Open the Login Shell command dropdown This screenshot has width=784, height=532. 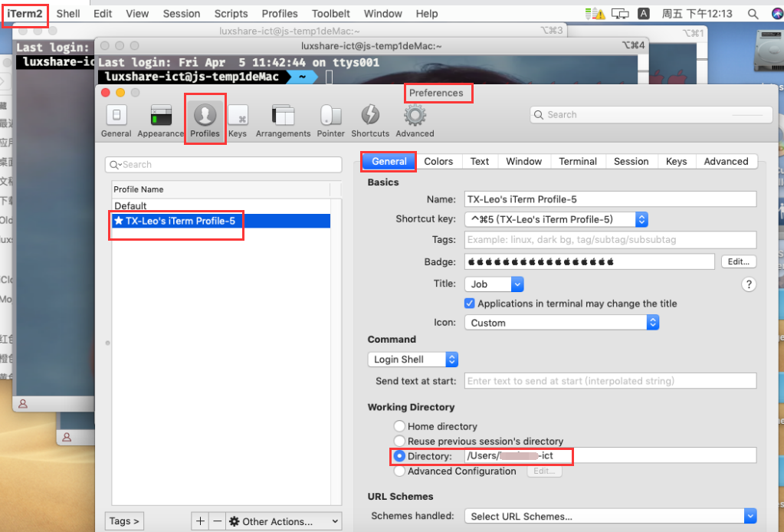[x=413, y=360]
